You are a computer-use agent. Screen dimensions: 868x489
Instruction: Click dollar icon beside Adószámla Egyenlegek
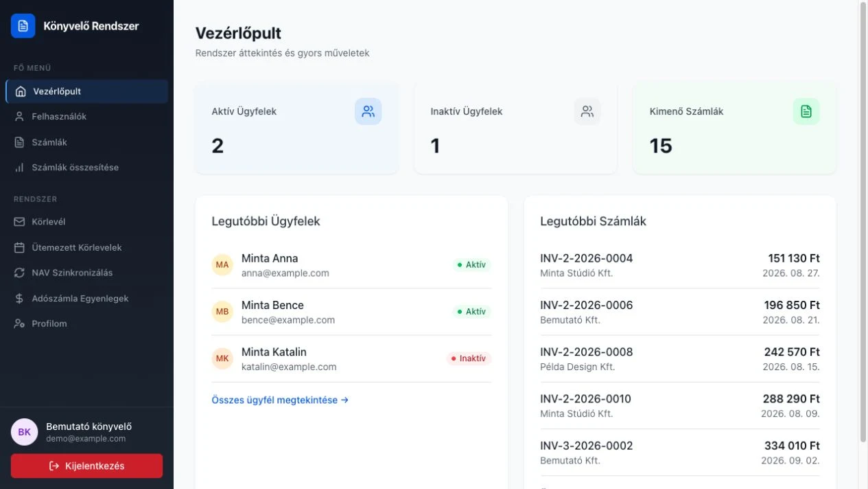[19, 298]
